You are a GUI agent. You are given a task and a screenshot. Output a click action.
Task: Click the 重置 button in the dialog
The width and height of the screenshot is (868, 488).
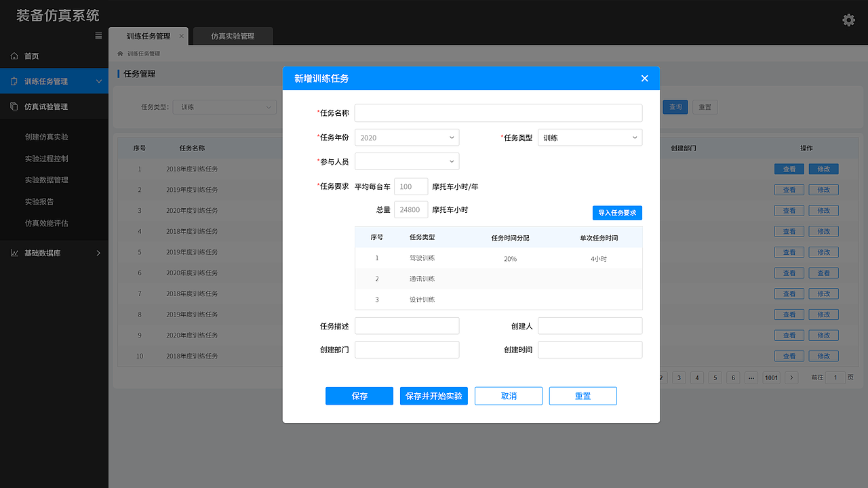pos(583,396)
